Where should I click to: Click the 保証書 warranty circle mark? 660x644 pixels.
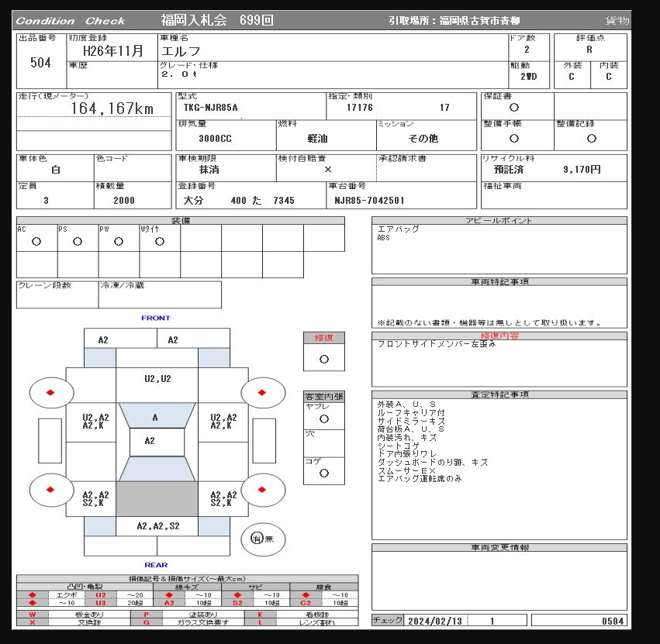[x=514, y=108]
